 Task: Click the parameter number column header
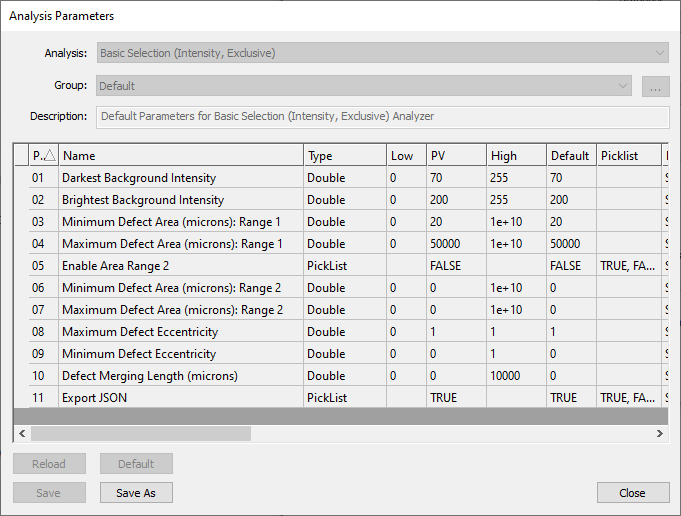point(42,156)
